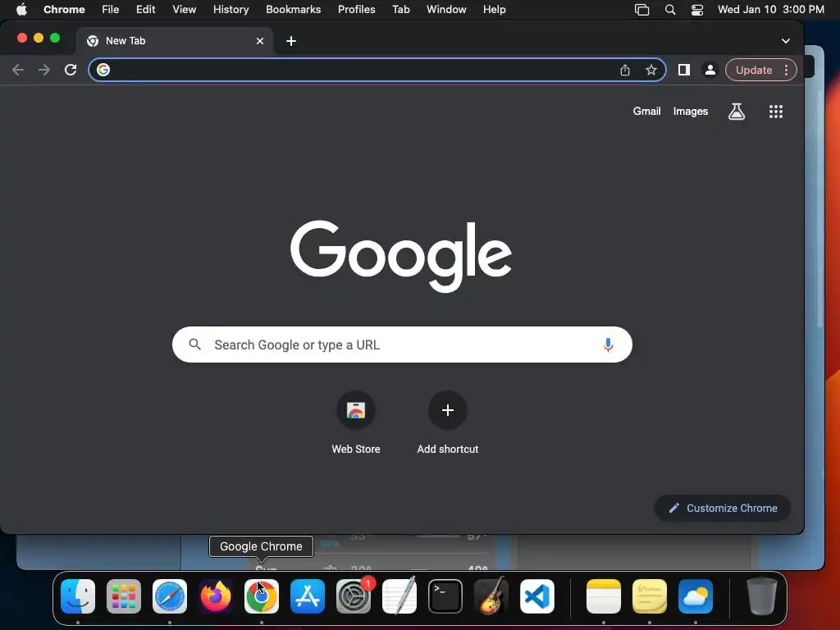
Task: Focus the Google search box
Action: pyautogui.click(x=402, y=345)
